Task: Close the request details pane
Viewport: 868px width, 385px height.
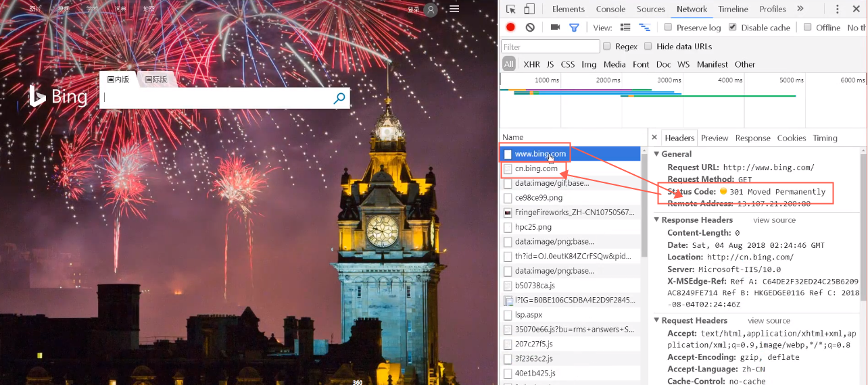Action: pyautogui.click(x=654, y=137)
